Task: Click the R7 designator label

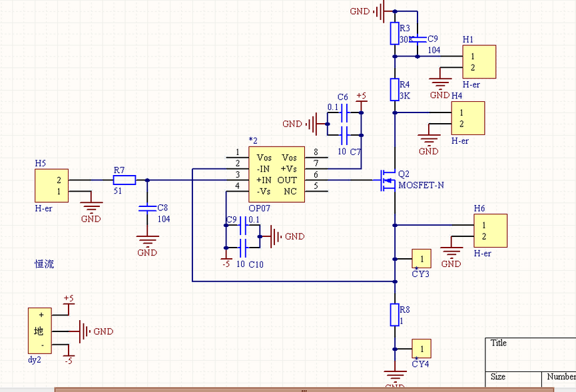Action: click(x=119, y=170)
